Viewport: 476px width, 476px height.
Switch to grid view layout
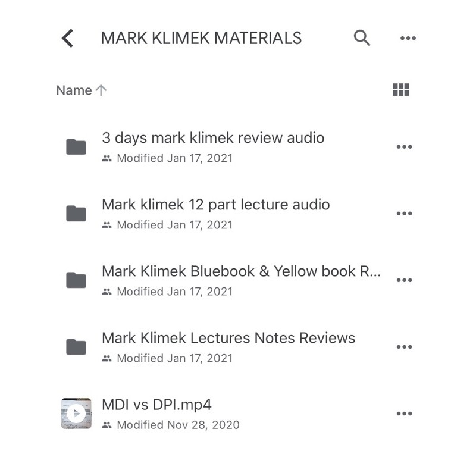click(x=402, y=90)
